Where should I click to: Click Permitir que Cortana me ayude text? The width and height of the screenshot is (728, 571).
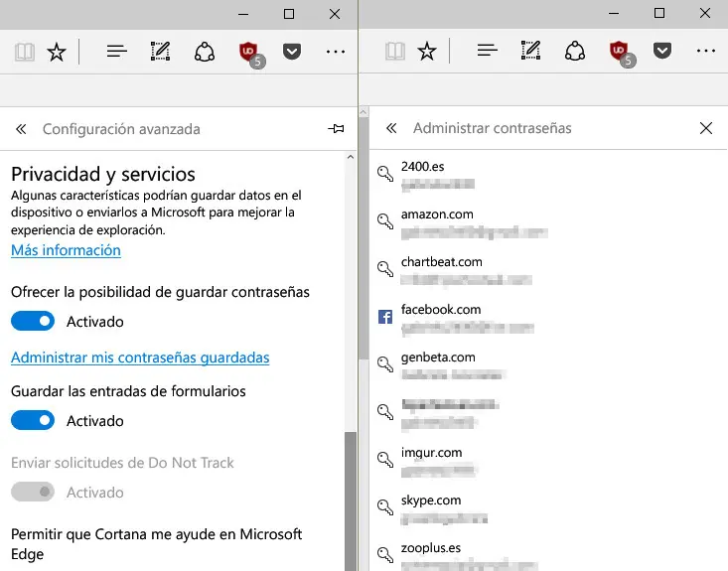click(x=157, y=544)
